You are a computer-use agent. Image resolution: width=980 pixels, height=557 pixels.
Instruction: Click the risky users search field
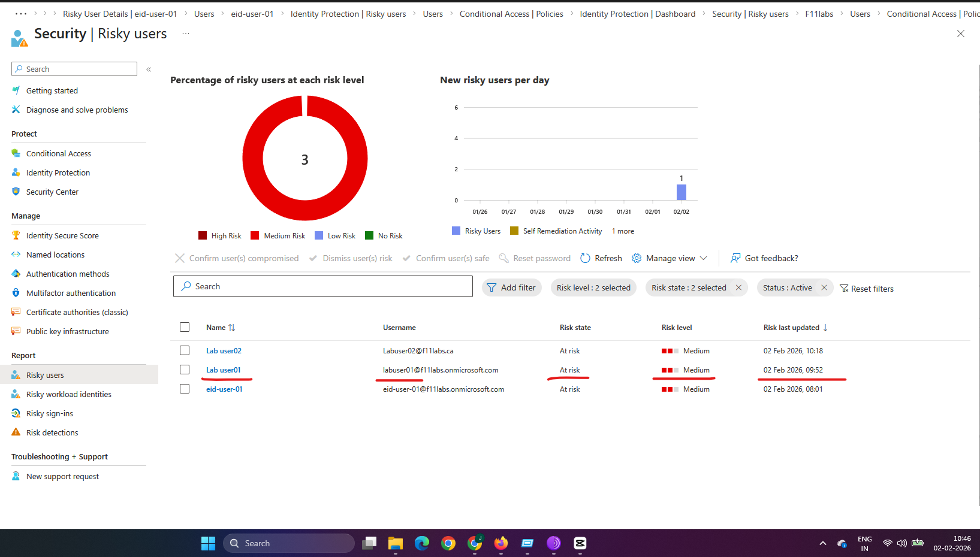tap(324, 286)
